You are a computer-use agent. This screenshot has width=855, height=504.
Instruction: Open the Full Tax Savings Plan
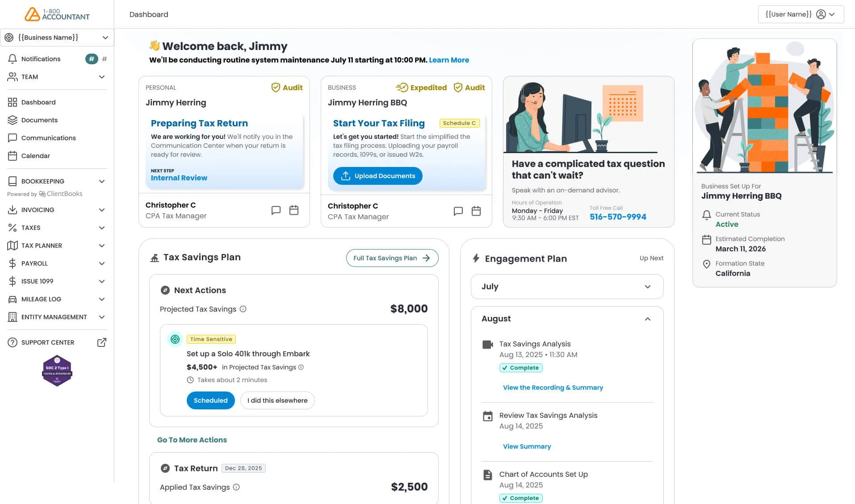coord(392,258)
